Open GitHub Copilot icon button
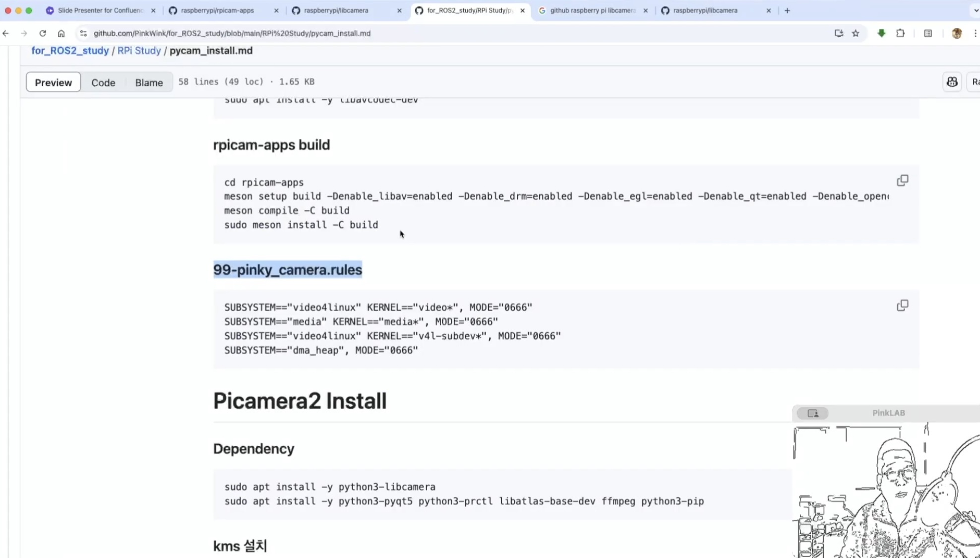The width and height of the screenshot is (980, 558). [x=952, y=82]
